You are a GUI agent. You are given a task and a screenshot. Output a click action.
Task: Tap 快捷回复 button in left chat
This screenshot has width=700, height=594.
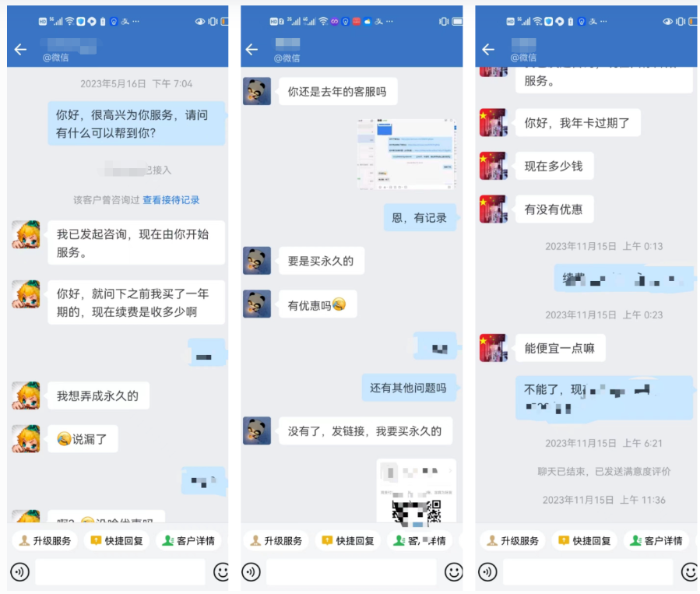point(117,540)
